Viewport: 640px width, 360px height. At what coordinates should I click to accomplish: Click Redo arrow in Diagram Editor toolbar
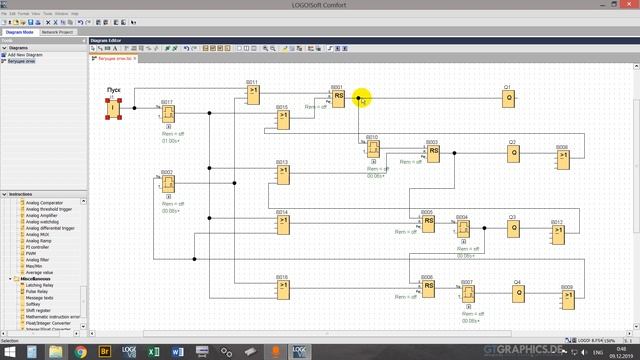tap(194, 49)
